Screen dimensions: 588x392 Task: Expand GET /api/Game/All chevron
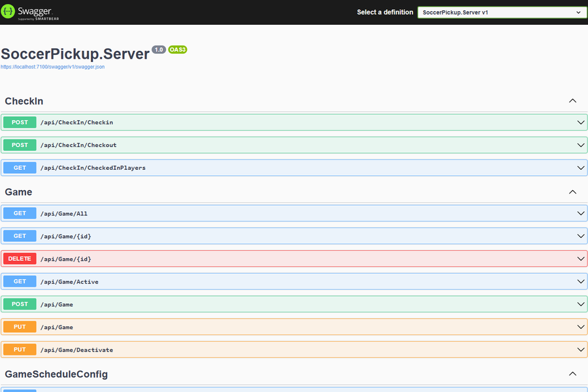point(581,214)
